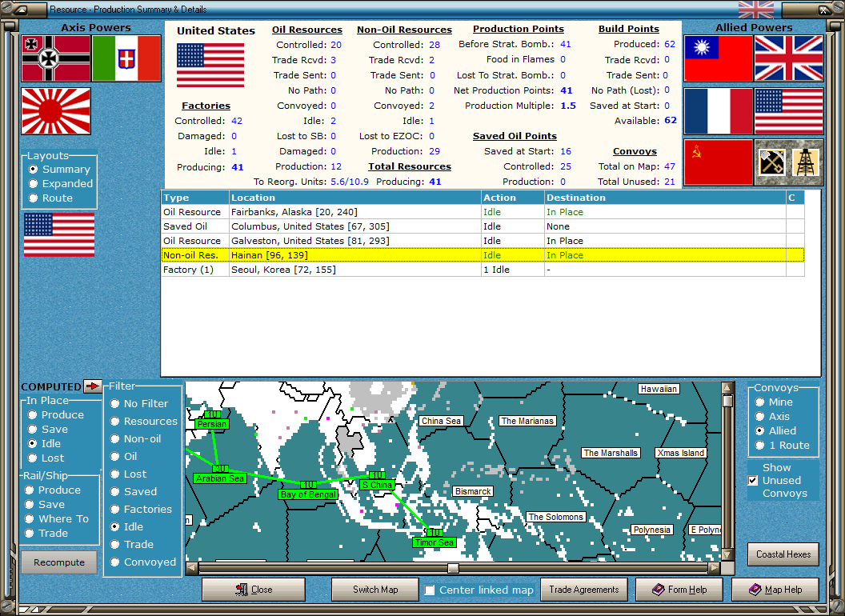Click the pickaxe and hammer resource icon
Image resolution: width=845 pixels, height=616 pixels.
pyautogui.click(x=771, y=162)
